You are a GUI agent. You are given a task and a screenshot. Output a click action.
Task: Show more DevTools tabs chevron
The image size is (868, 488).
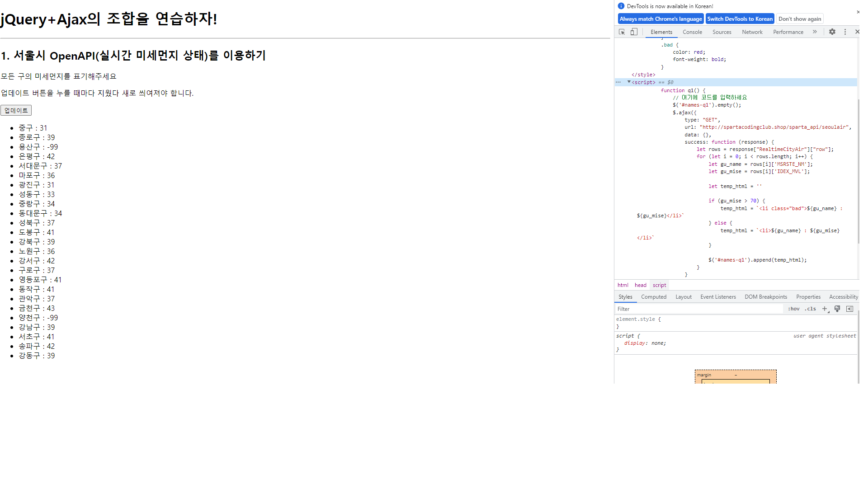pyautogui.click(x=815, y=32)
